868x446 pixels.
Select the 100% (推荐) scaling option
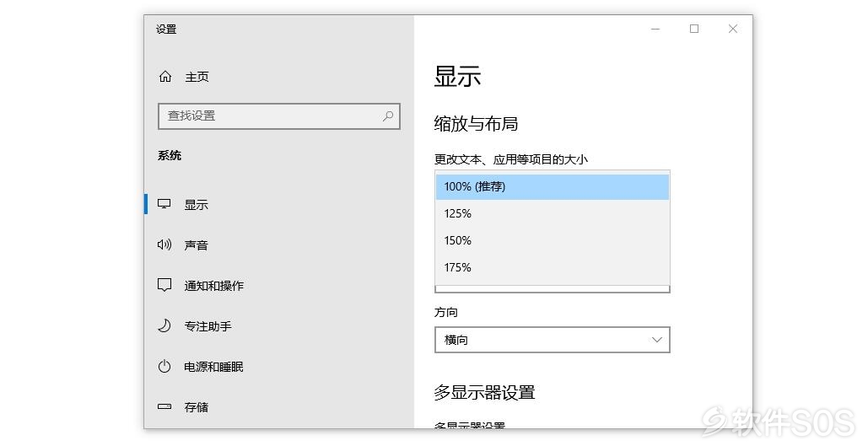[x=553, y=186]
